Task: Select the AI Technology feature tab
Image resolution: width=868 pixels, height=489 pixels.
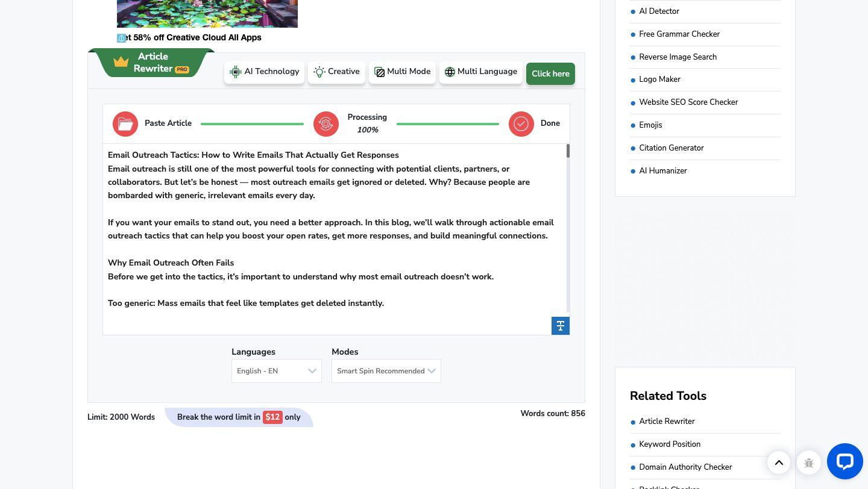Action: pyautogui.click(x=265, y=72)
